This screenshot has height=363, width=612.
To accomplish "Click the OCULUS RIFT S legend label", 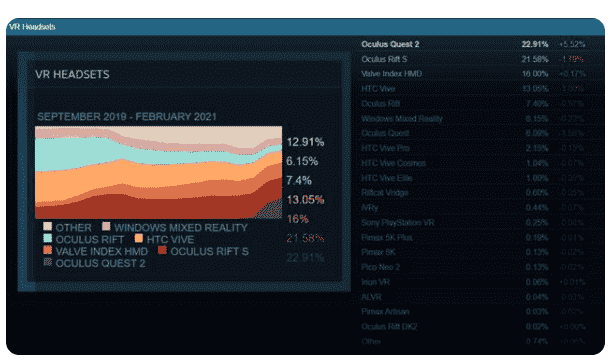I will [209, 251].
